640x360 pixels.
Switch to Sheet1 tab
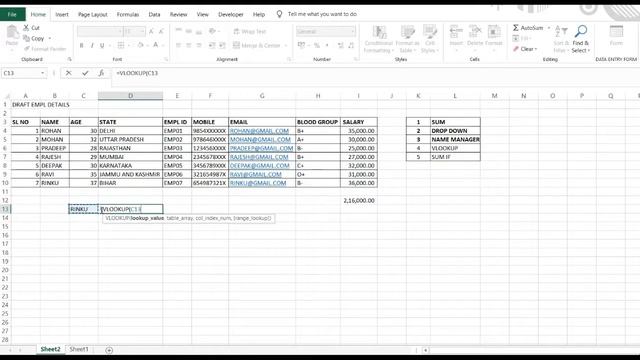(79, 349)
